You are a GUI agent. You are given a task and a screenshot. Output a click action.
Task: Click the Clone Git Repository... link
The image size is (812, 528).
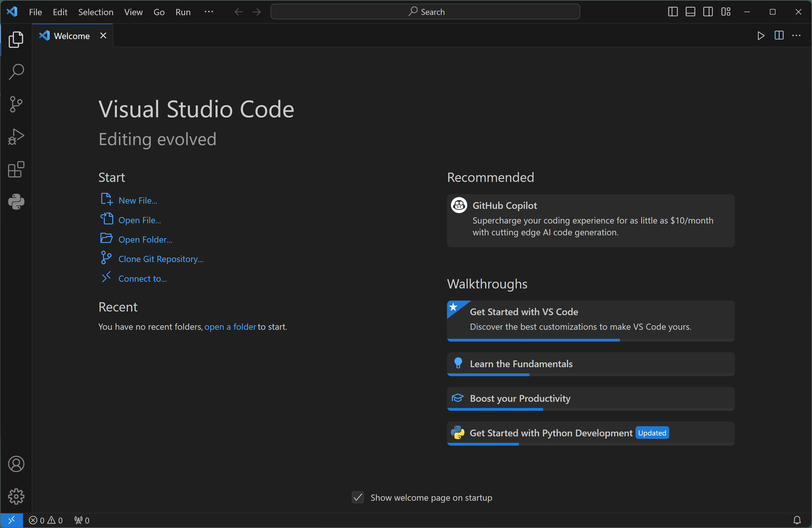[x=161, y=259]
